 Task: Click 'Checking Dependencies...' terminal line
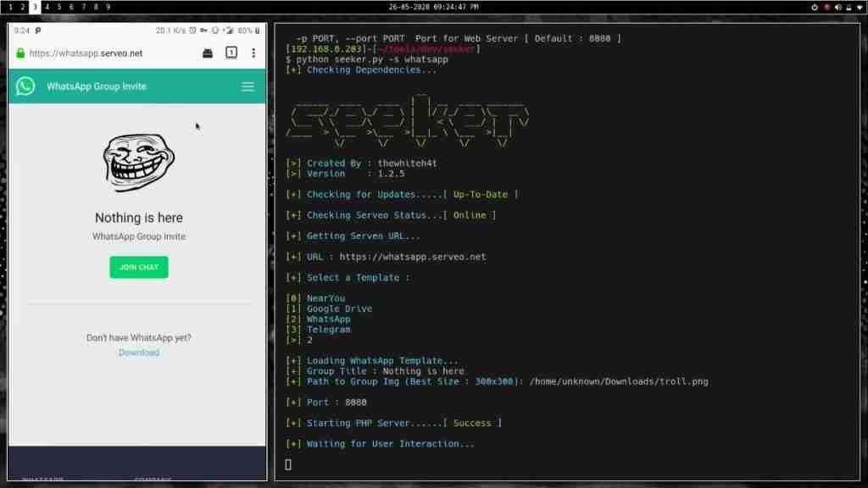pyautogui.click(x=361, y=69)
